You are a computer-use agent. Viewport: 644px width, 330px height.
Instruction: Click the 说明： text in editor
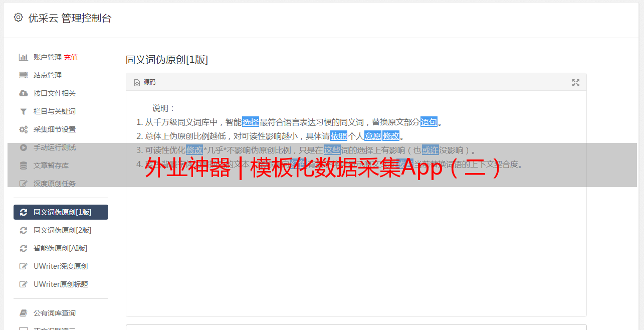[164, 108]
